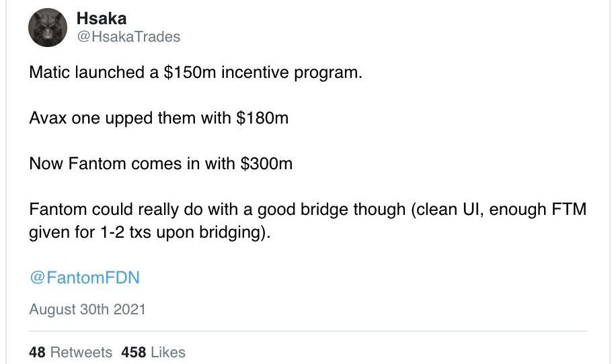This screenshot has width=616, height=364.
Task: Click Hsaka's profile avatar picture
Action: [47, 28]
